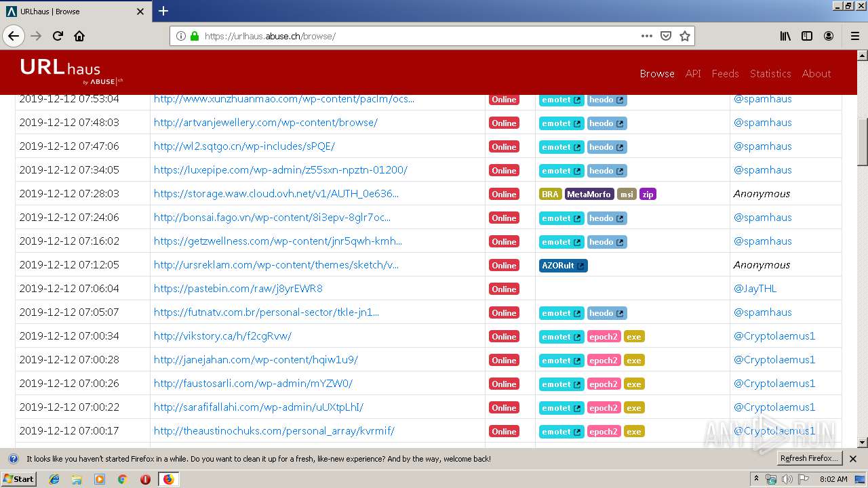Close the URLhaus browser tab
This screenshot has height=488, width=868.
click(140, 12)
